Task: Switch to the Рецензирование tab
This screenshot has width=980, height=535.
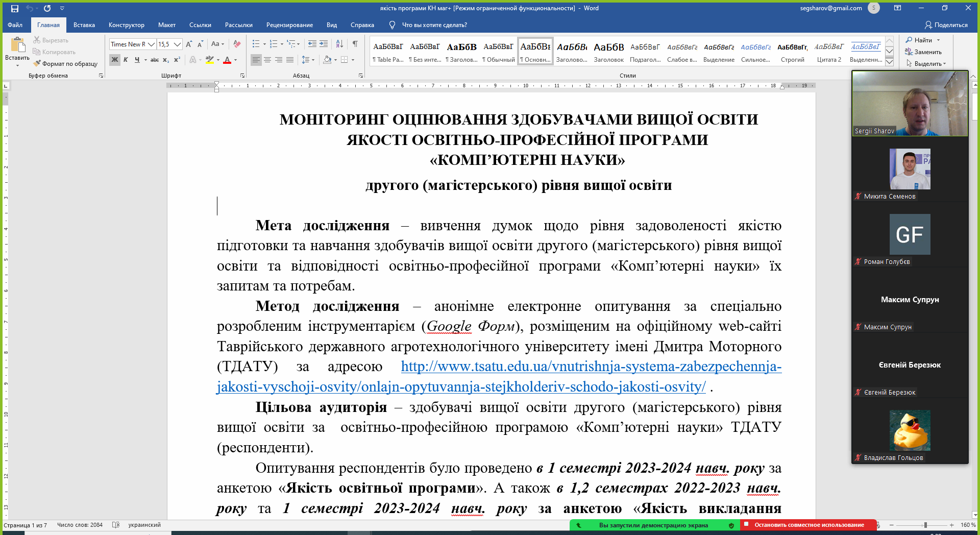Action: point(289,25)
